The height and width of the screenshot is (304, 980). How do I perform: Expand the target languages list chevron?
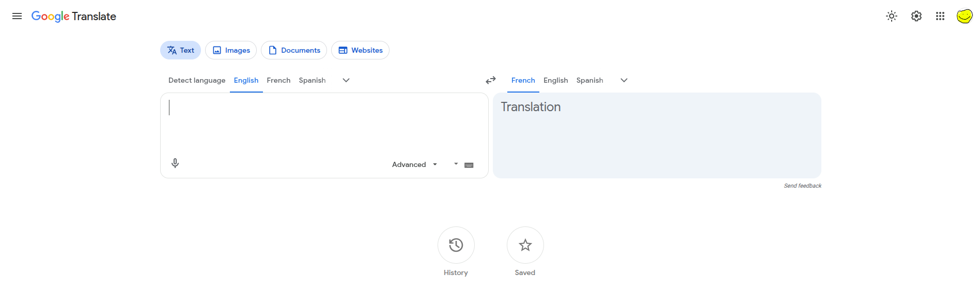click(x=624, y=80)
